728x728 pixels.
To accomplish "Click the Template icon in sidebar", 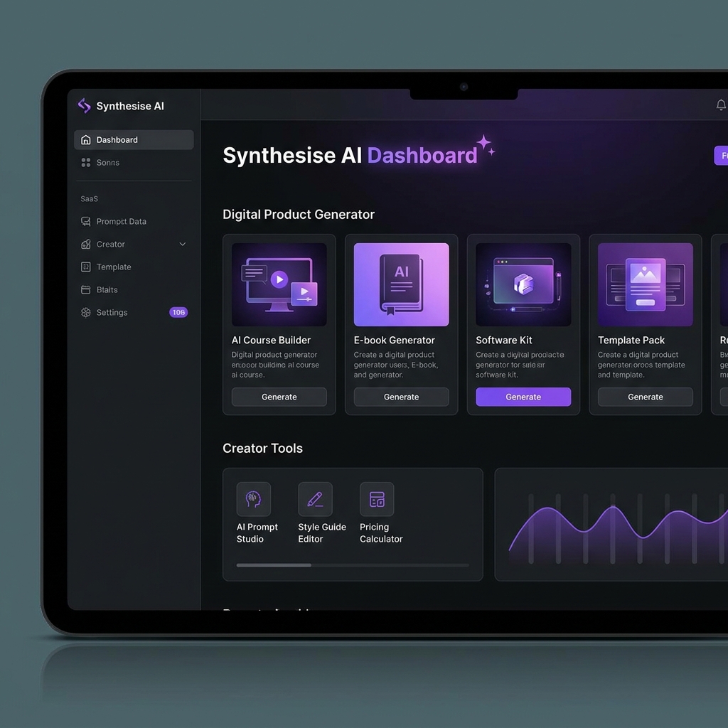I will point(86,267).
